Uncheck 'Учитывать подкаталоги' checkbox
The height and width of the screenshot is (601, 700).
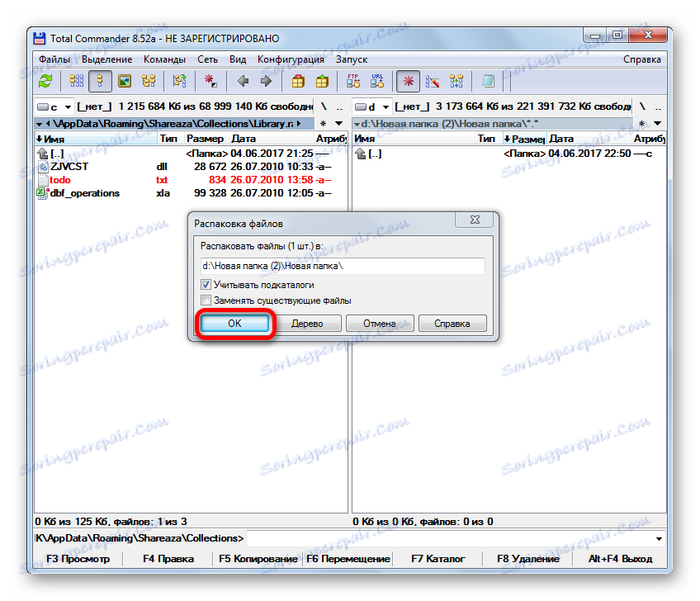(206, 285)
